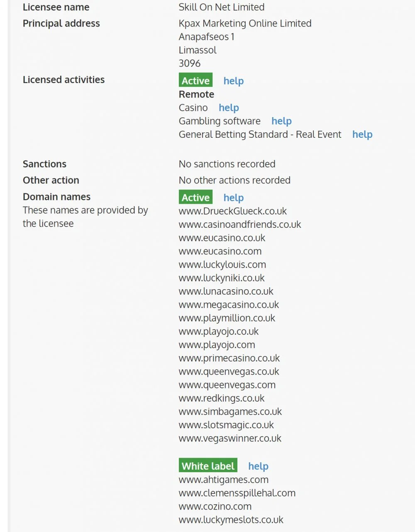This screenshot has width=415, height=532.
Task: Select www.clemensspillehal.com white label domain
Action: click(237, 493)
